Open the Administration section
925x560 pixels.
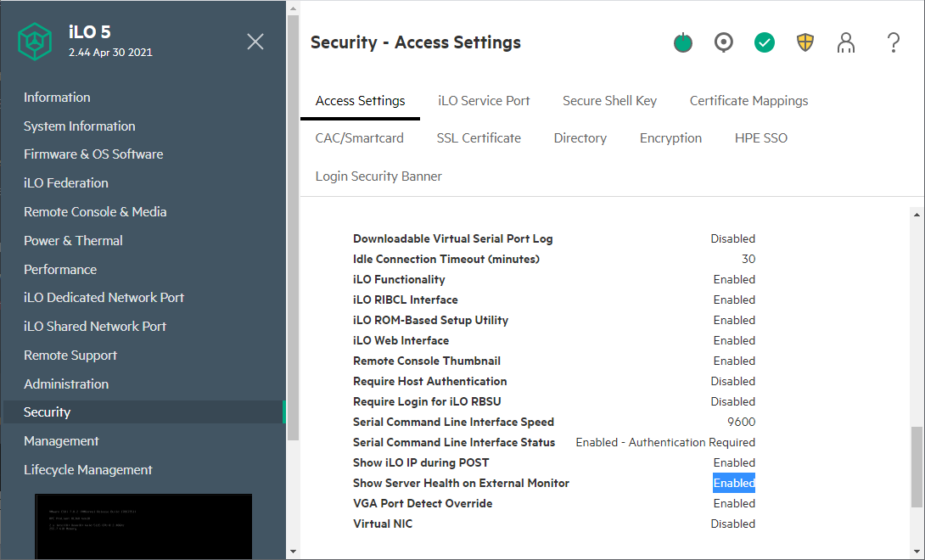(65, 384)
